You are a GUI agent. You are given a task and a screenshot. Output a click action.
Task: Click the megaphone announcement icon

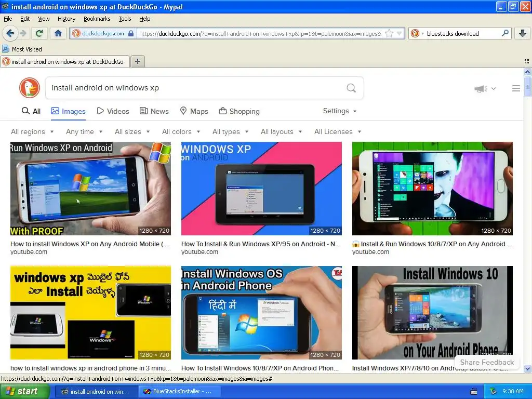(x=481, y=89)
